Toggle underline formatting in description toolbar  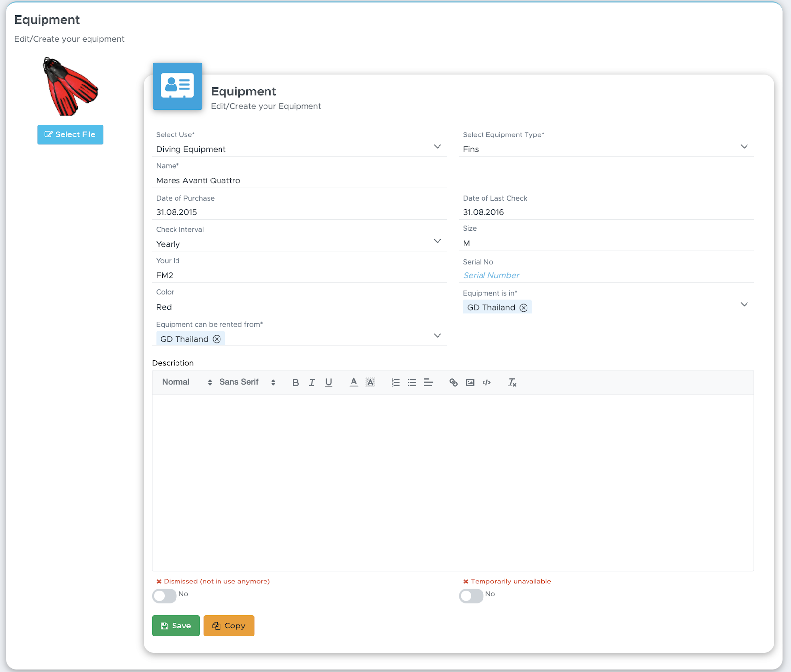click(x=329, y=382)
